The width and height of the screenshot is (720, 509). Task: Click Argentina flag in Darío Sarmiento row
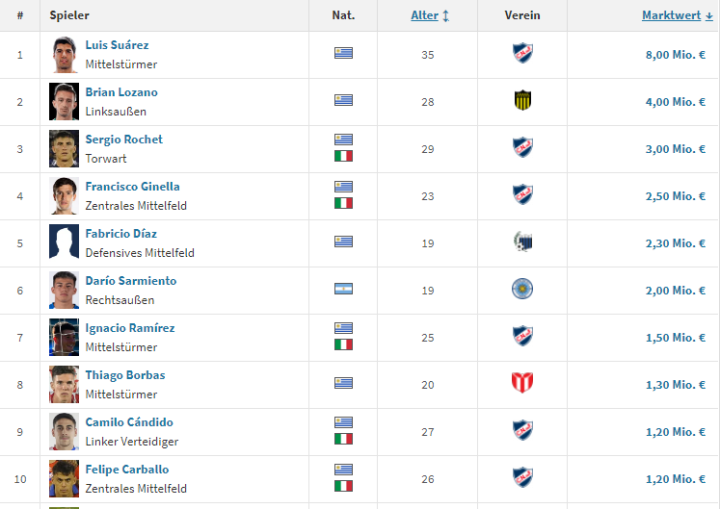point(343,289)
